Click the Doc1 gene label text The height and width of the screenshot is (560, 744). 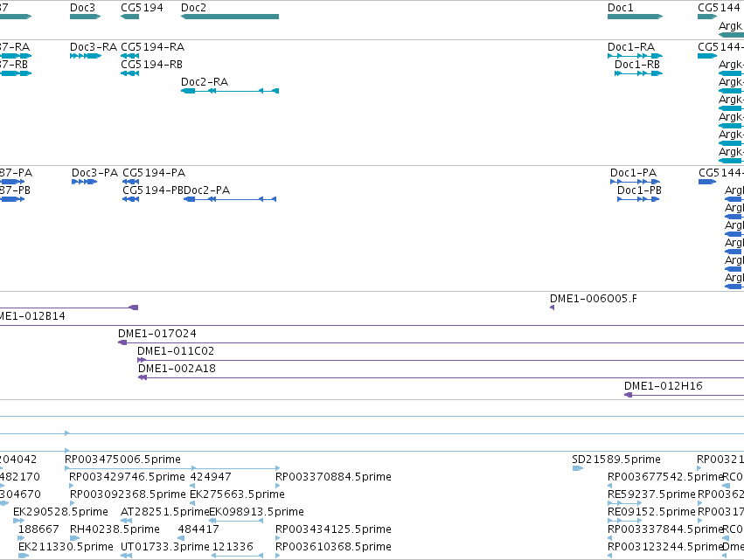click(x=621, y=8)
